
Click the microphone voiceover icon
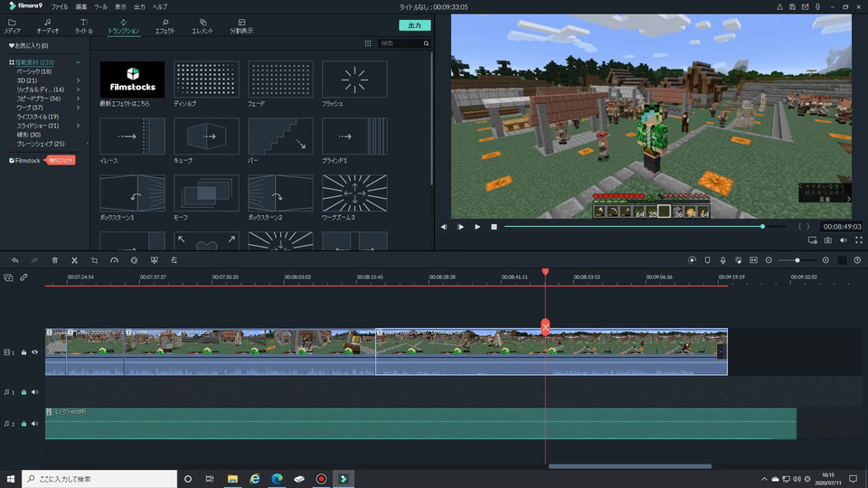click(723, 260)
